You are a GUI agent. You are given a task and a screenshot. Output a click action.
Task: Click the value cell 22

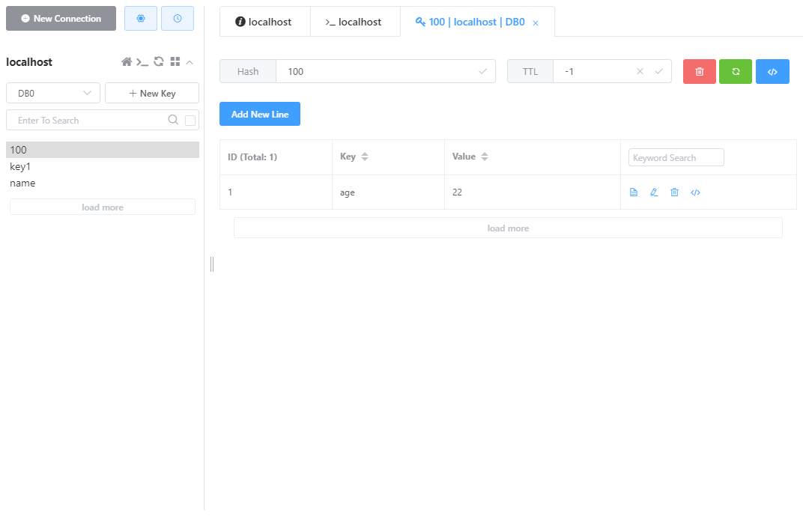533,192
